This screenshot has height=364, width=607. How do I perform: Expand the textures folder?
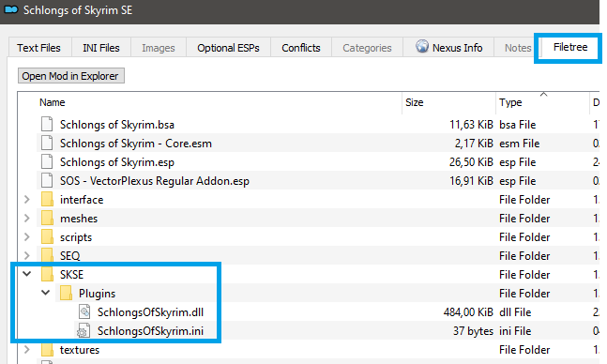(26, 349)
